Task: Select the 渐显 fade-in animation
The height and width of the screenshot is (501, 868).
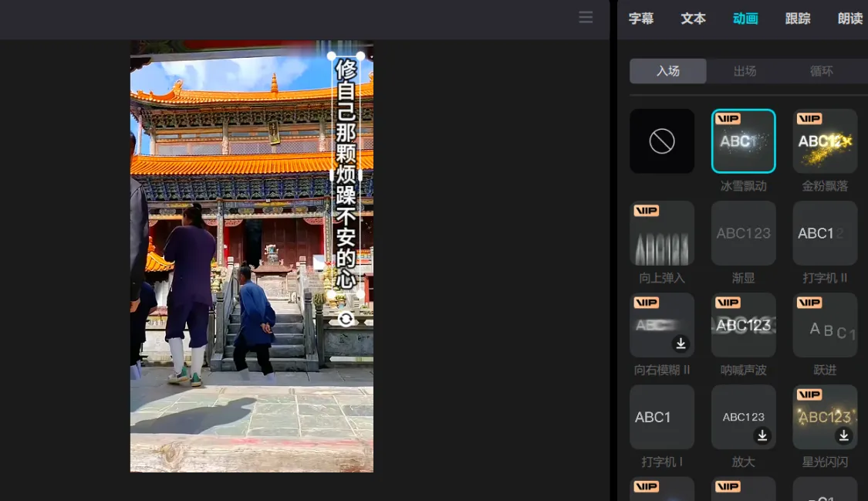Action: pyautogui.click(x=743, y=233)
